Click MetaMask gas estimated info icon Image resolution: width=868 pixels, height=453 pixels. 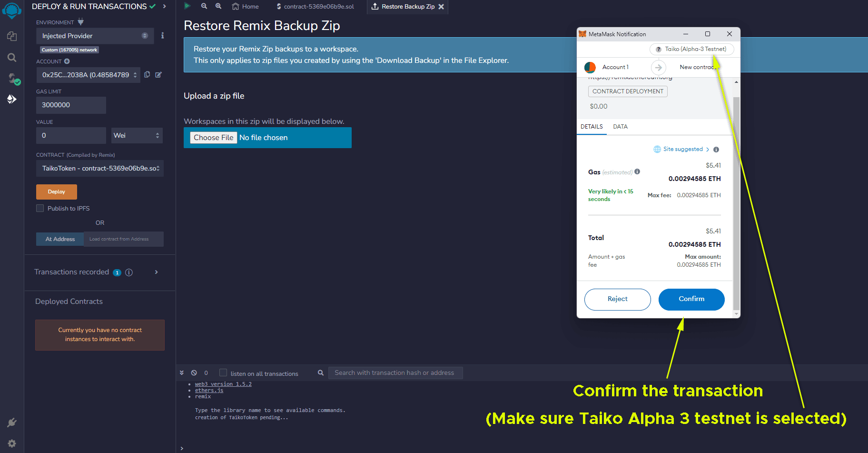(x=637, y=171)
